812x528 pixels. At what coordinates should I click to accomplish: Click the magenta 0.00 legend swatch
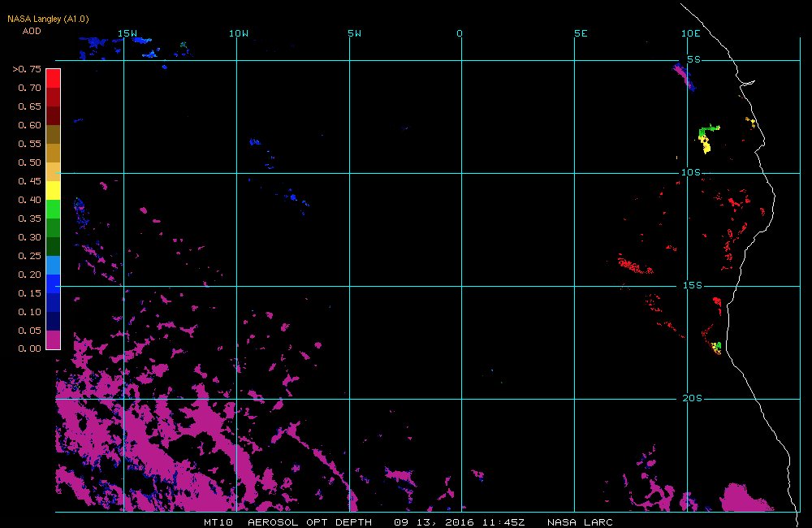[x=54, y=340]
